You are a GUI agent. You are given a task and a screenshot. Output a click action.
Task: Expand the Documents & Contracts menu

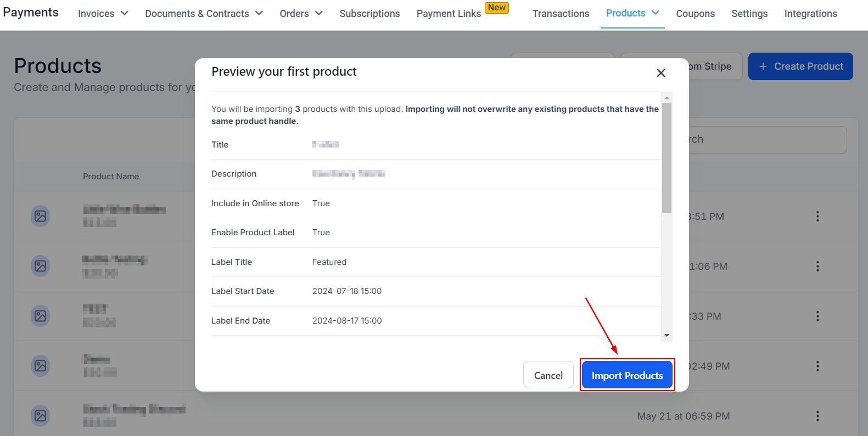coord(204,14)
